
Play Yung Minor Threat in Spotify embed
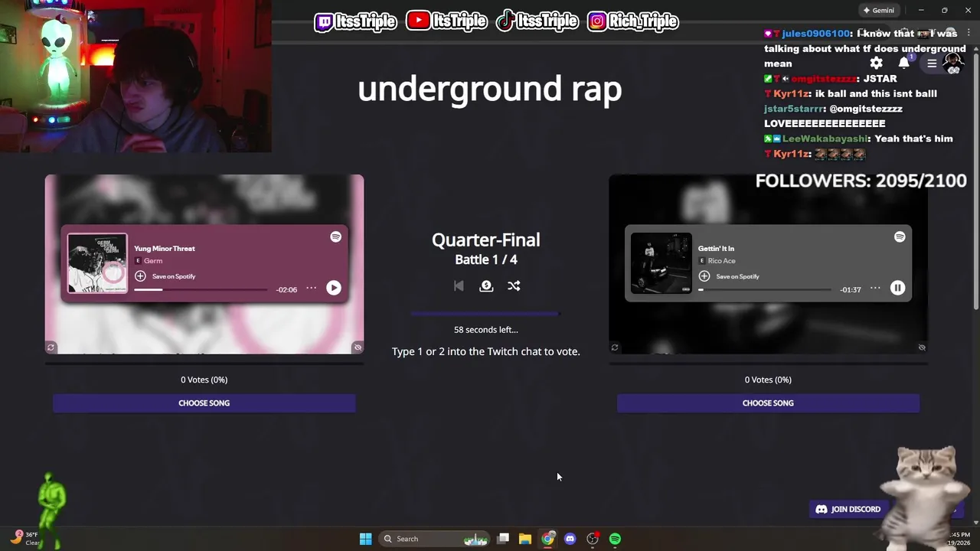334,288
